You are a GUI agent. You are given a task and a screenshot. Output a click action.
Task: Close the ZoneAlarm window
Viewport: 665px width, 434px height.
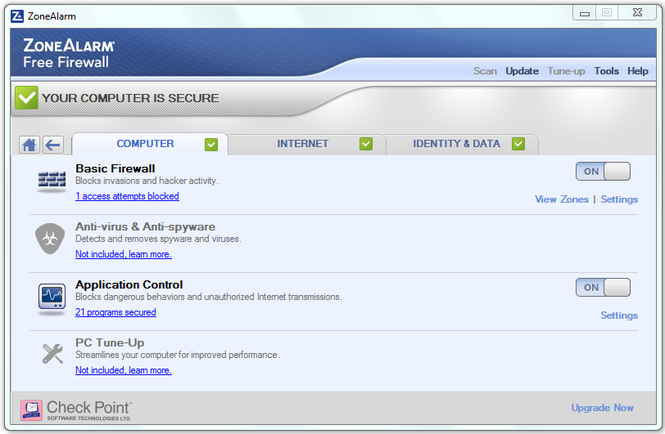click(637, 13)
